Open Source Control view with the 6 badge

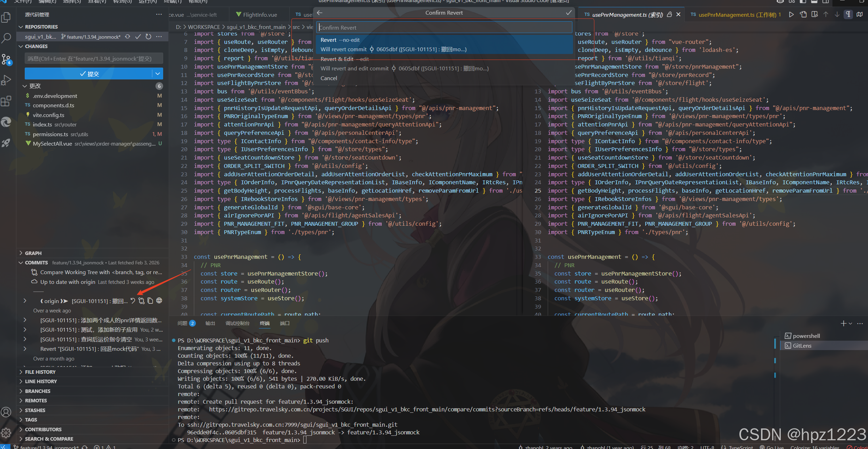6,59
